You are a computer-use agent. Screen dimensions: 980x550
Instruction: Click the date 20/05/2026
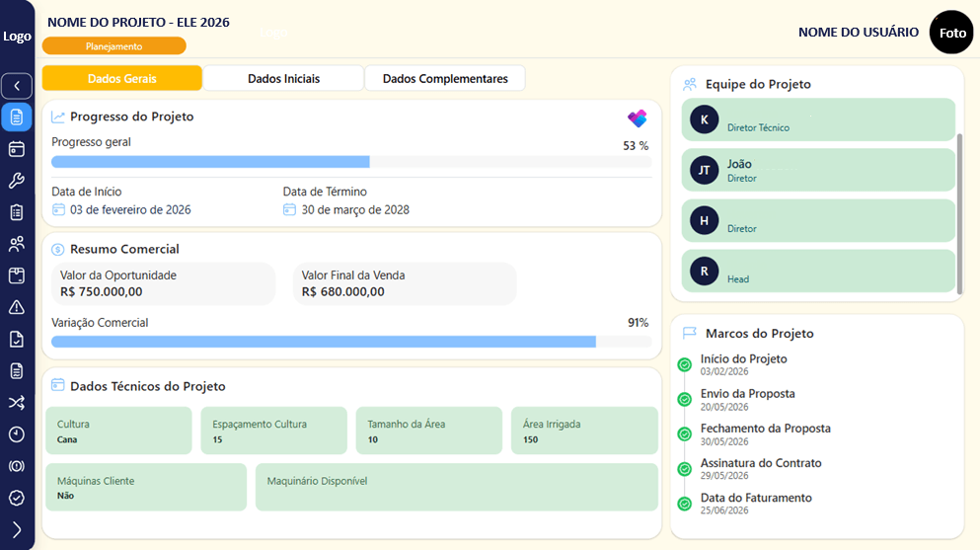tap(724, 407)
